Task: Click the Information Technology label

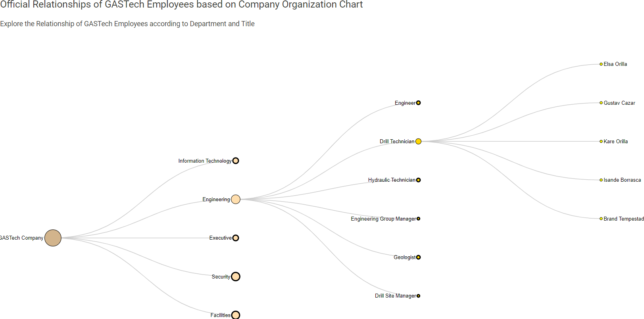Action: point(205,161)
